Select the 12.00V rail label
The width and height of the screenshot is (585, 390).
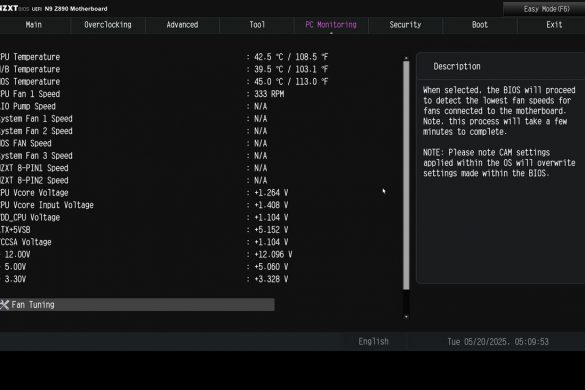(15, 255)
